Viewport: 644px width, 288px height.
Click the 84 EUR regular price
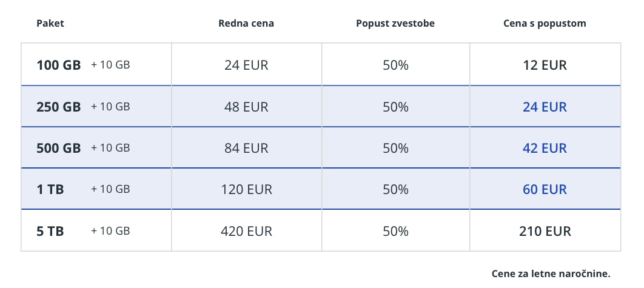pos(246,148)
